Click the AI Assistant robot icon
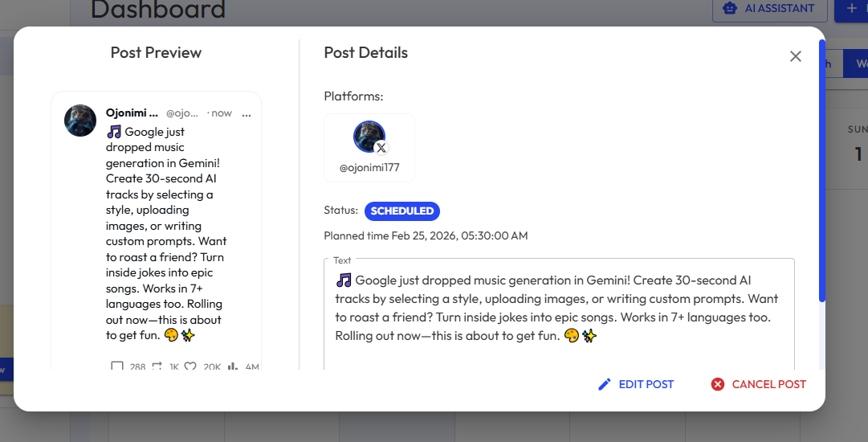 pos(730,8)
